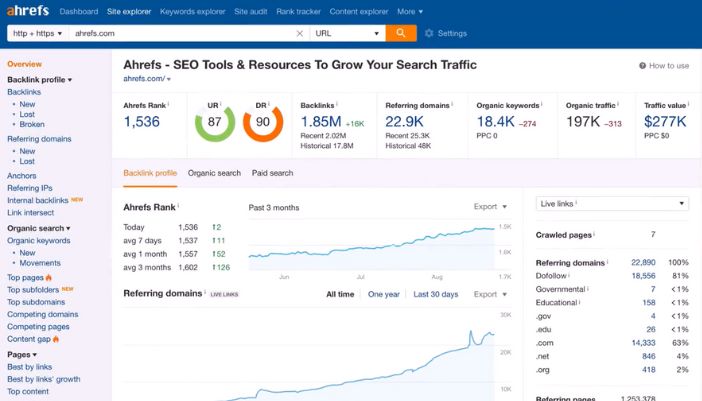Open Export dropdown for Referring domains chart

[490, 294]
